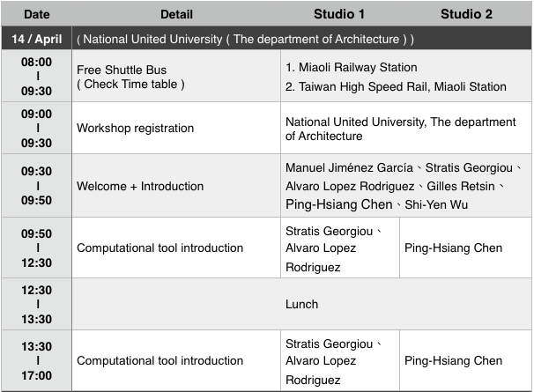Select the '14 / April' date cell
This screenshot has width=534, height=392.
[x=36, y=39]
